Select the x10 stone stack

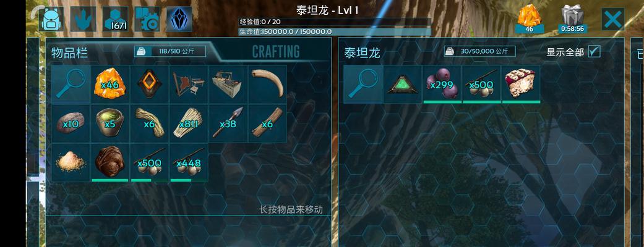(x=71, y=123)
